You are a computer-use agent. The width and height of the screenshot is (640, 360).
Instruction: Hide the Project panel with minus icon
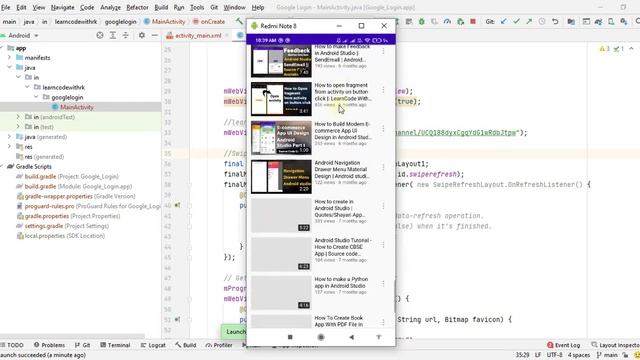155,36
